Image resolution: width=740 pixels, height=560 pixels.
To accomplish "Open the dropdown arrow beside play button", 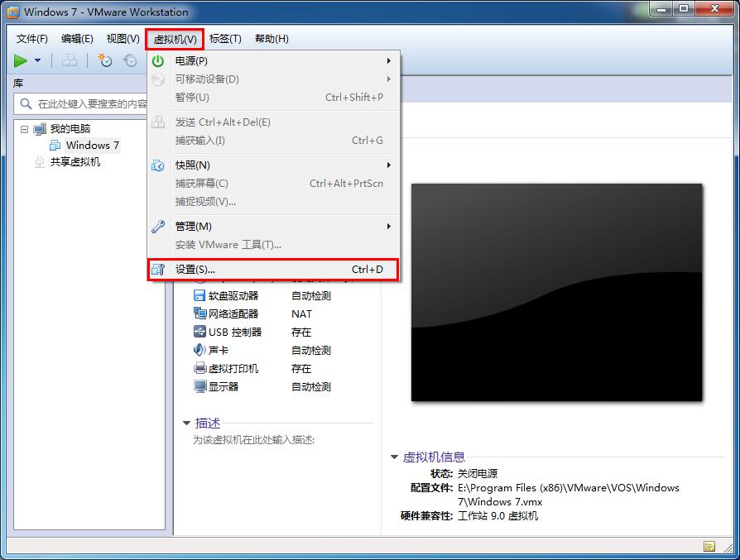I will 36,60.
